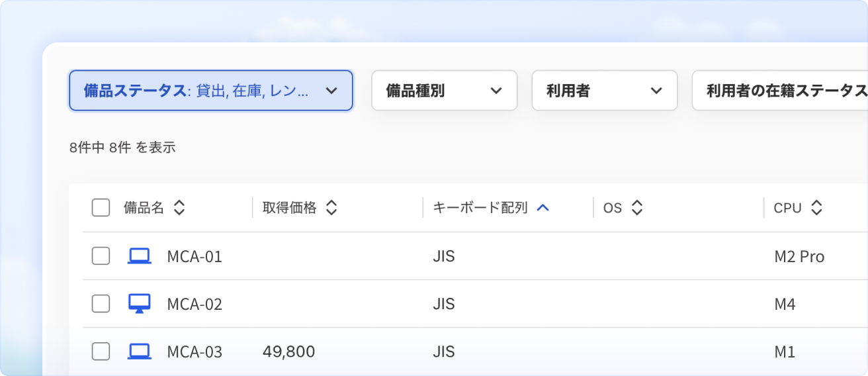The image size is (868, 376).
Task: Click the desktop monitor icon beside MCA-02
Action: pos(139,304)
